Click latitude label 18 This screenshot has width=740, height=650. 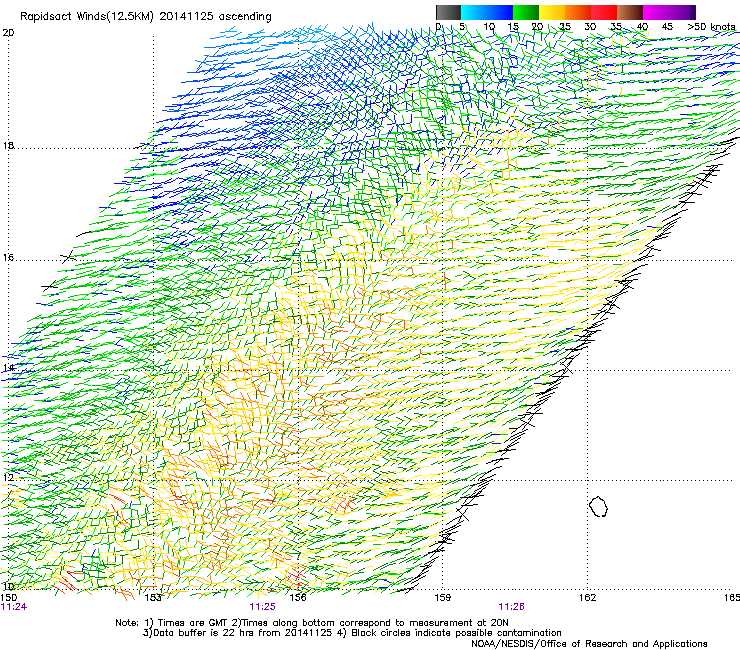tap(8, 145)
